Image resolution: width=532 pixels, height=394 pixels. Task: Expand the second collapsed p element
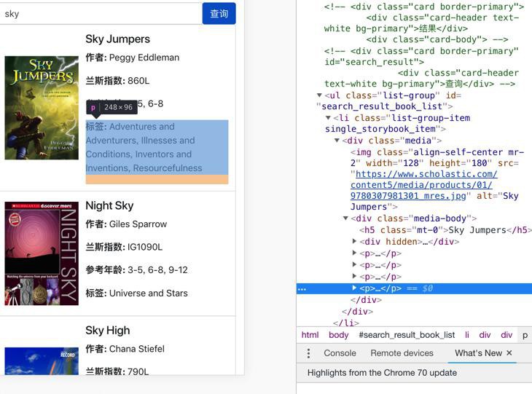click(x=354, y=264)
